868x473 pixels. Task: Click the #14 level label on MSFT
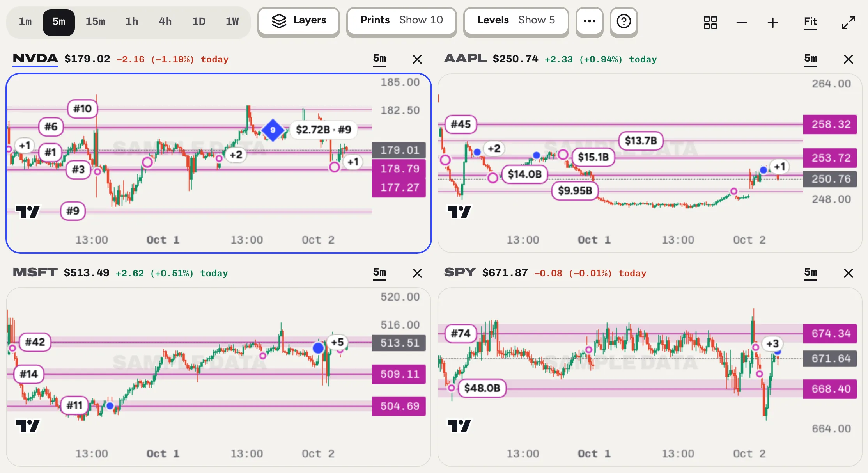pos(29,374)
